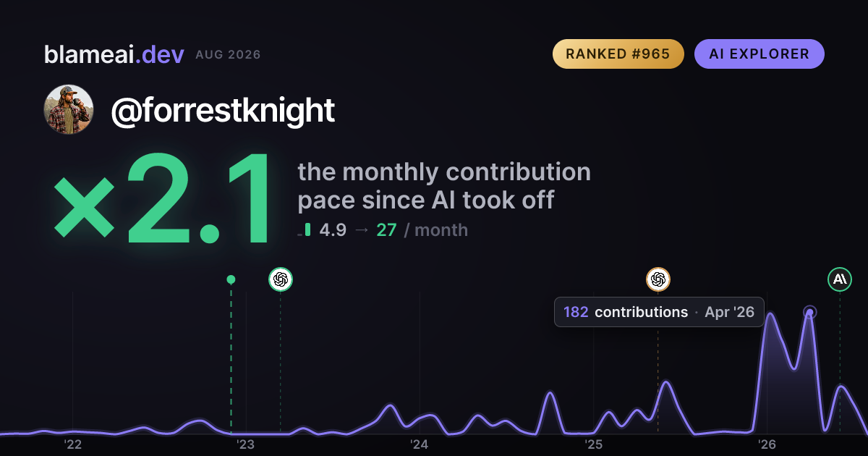868x456 pixels.
Task: Click the 182 contributions tooltip
Action: pyautogui.click(x=659, y=312)
